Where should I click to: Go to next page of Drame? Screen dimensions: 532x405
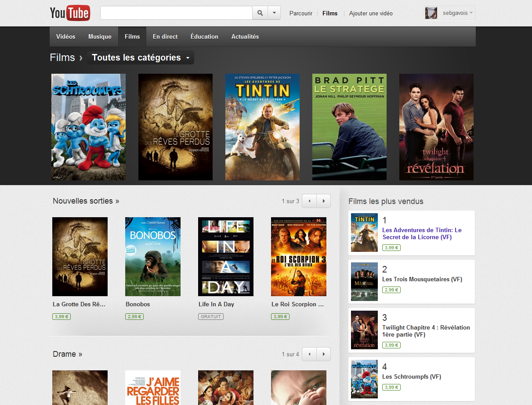coord(324,354)
